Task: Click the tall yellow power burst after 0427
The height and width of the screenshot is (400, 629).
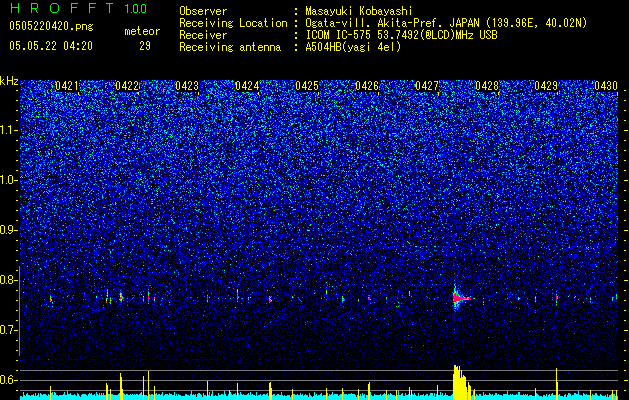Action: click(x=461, y=382)
